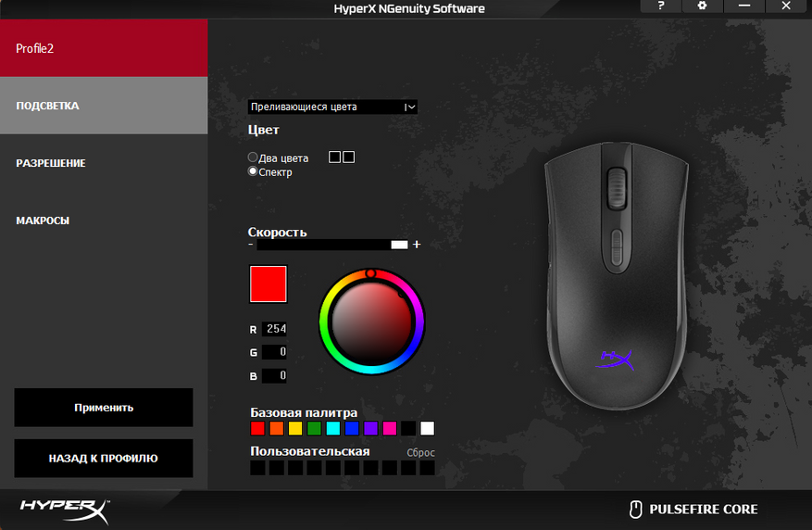Minimize the NGenuity window
812x530 pixels.
(x=744, y=6)
